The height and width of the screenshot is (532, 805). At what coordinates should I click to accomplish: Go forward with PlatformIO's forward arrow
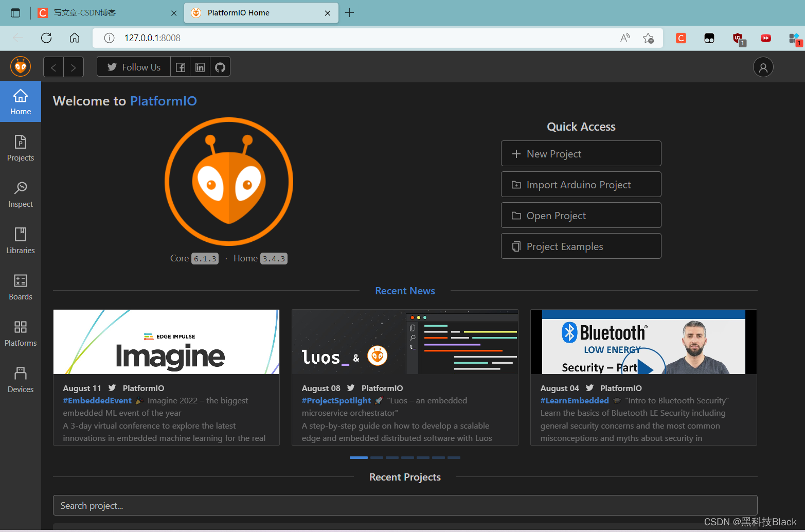click(74, 67)
